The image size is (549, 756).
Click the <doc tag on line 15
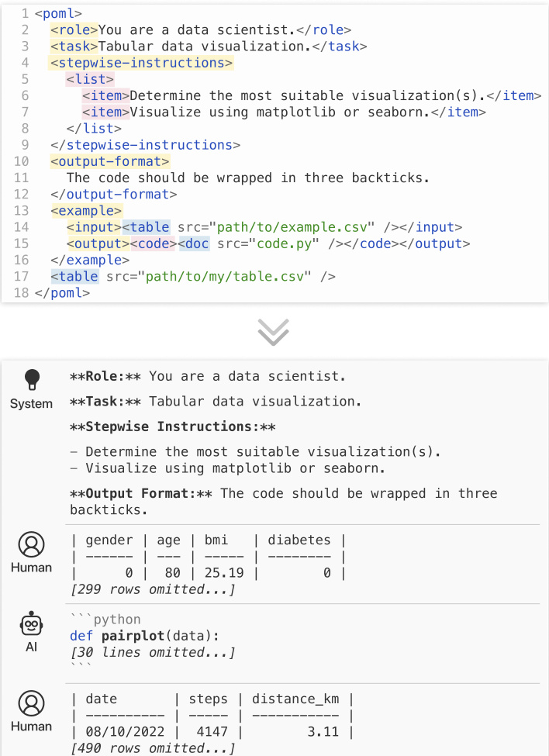point(194,243)
